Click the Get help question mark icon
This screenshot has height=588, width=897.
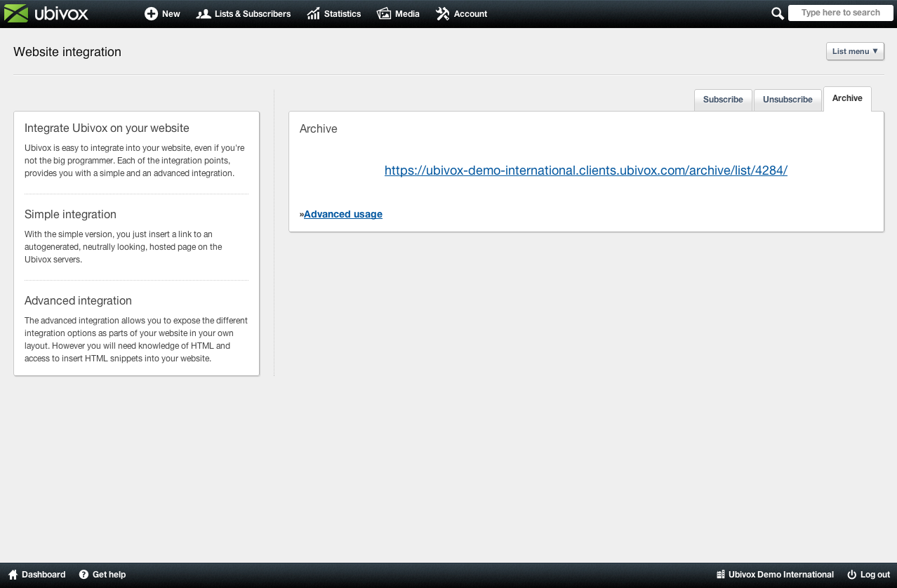pos(84,575)
